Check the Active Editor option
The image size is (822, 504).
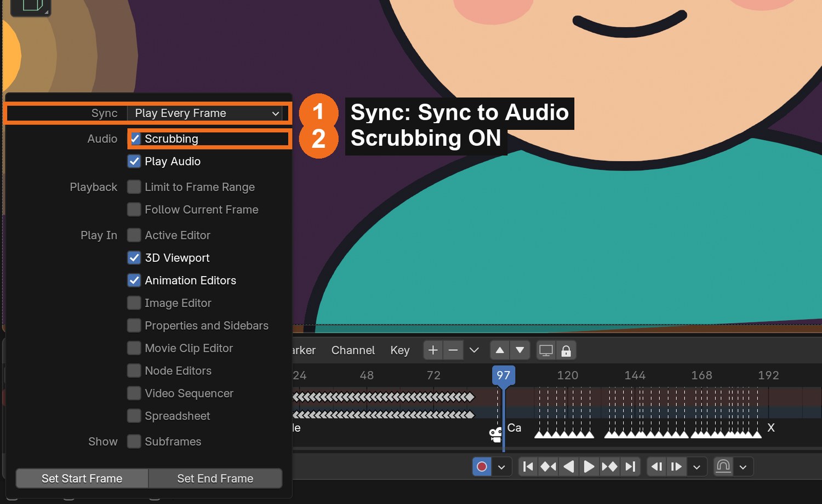(x=134, y=236)
